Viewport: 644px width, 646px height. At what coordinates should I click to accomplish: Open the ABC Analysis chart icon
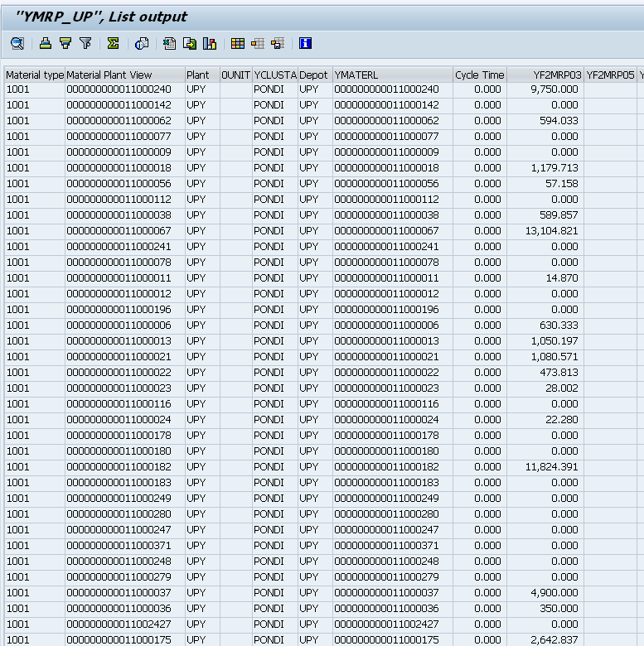coord(210,43)
